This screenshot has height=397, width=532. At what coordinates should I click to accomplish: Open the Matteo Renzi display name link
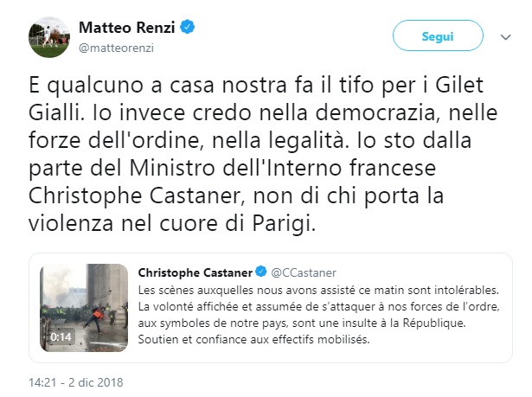pos(126,27)
